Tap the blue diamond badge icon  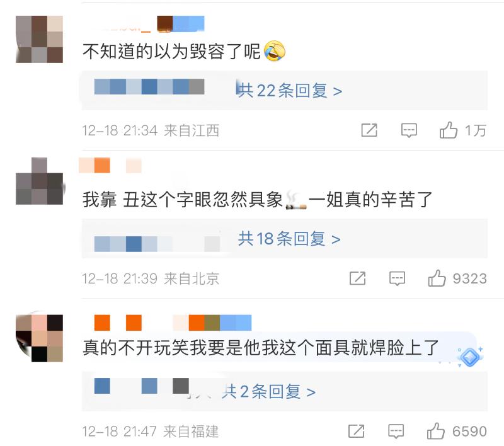coord(469,356)
